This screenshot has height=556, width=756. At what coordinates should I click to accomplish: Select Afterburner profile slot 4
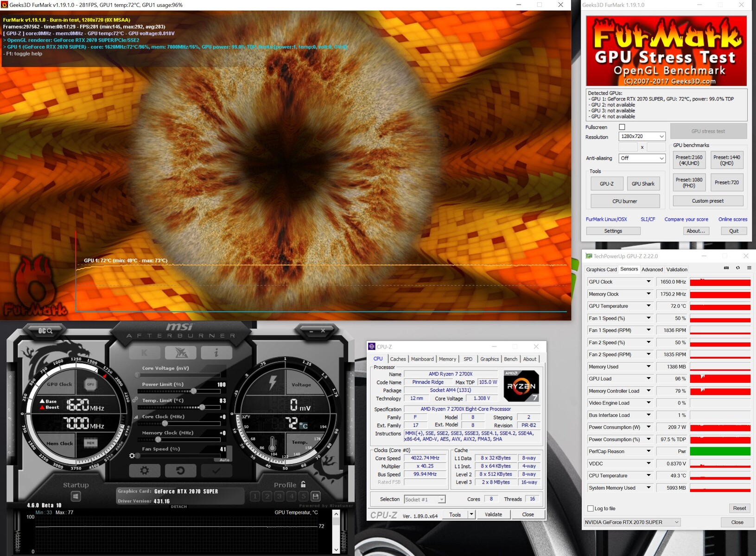point(291,496)
